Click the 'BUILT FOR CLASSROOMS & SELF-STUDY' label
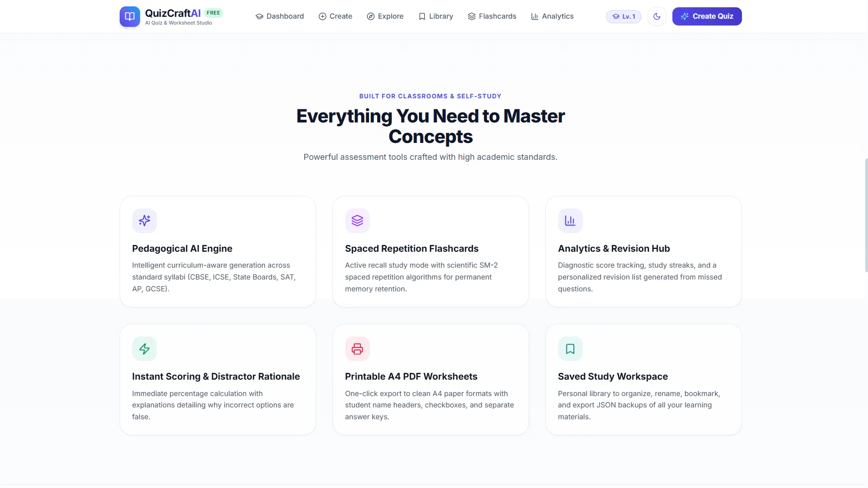The height and width of the screenshot is (488, 868). 430,96
